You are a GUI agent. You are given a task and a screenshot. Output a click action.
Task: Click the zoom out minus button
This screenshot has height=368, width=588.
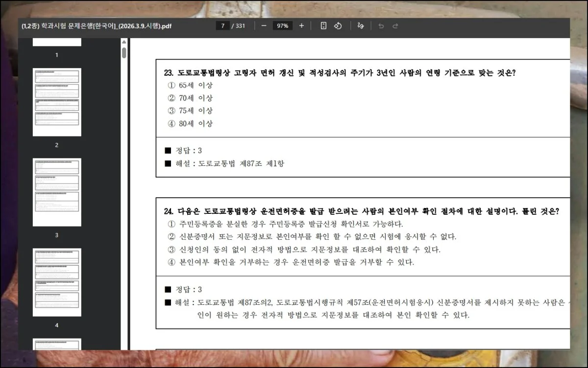point(264,26)
